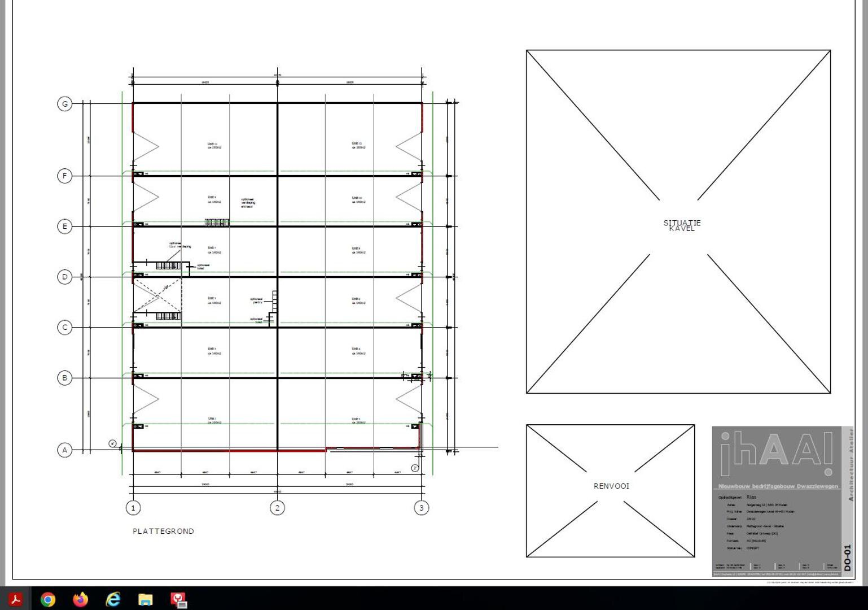Click the circled marker near bottom-right corner of plan
This screenshot has width=868, height=610.
(x=415, y=468)
